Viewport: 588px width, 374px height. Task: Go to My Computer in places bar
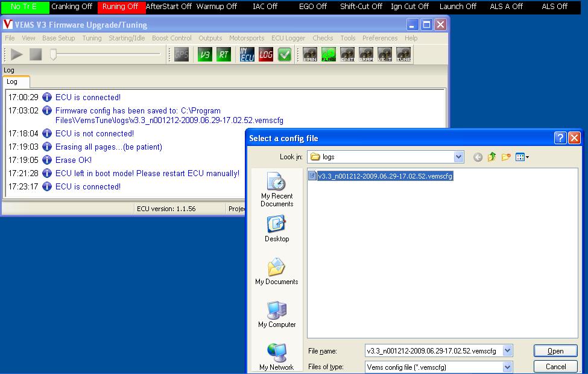277,314
